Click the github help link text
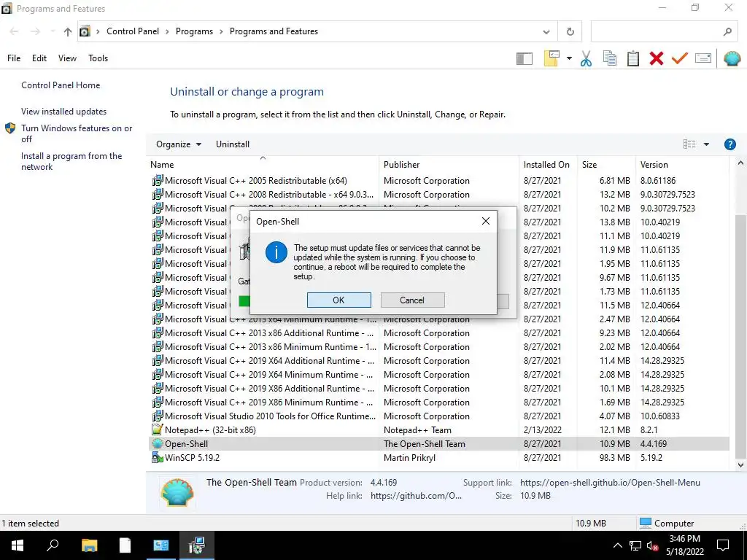Viewport: 747px width, 560px height. pos(416,496)
